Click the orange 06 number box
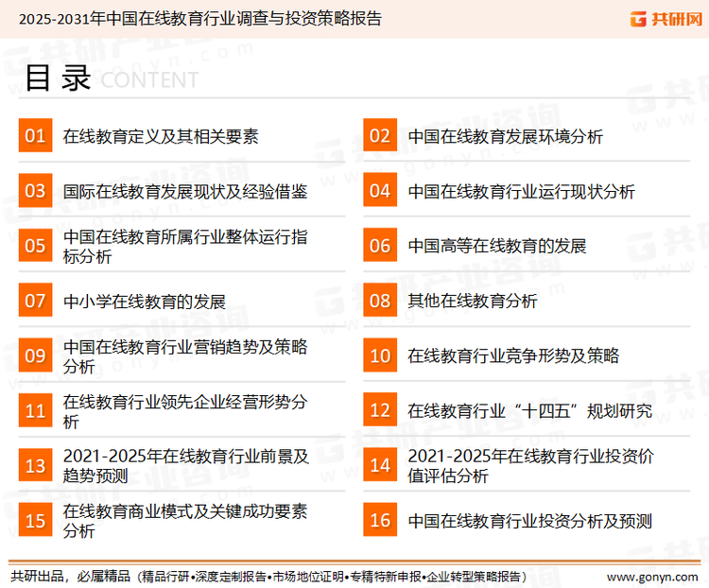The height and width of the screenshot is (588, 709). (380, 245)
